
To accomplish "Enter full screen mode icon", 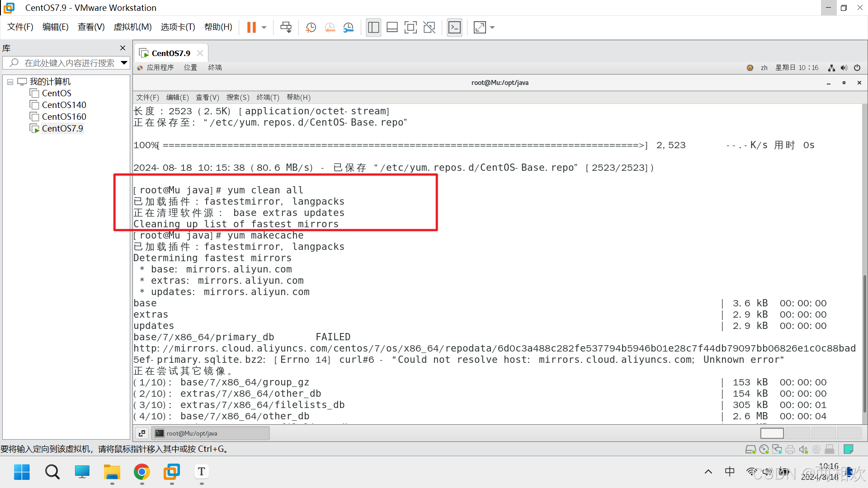I will [410, 28].
